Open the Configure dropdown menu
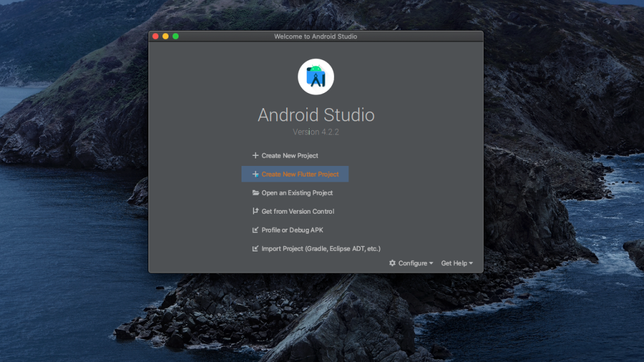Screen dimensions: 644x362 pos(411,263)
